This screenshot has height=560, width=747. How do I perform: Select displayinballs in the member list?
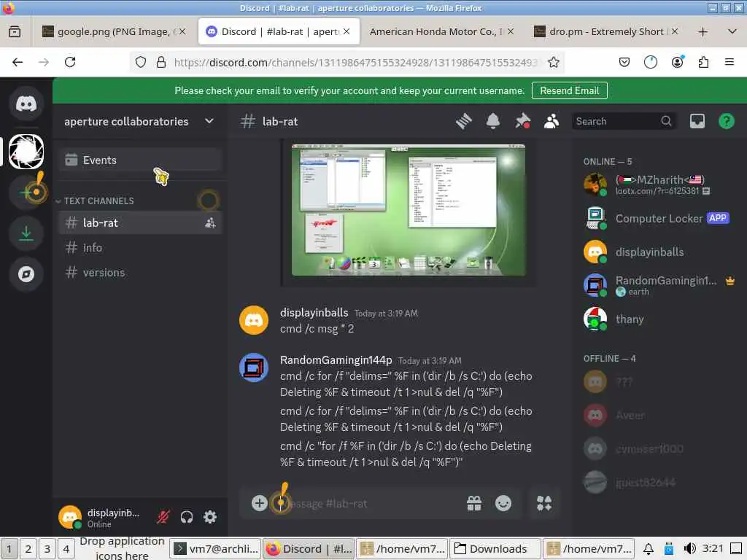(x=659, y=252)
